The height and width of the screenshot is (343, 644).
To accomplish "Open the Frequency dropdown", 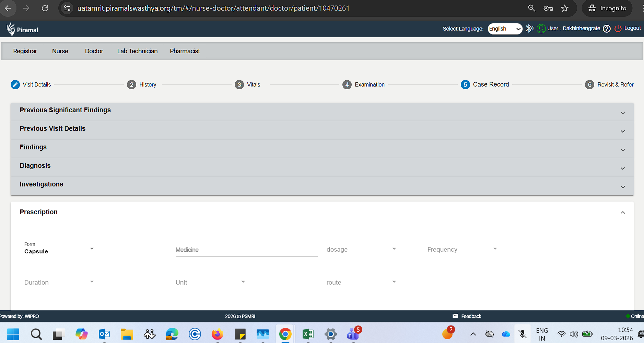I will tap(462, 250).
